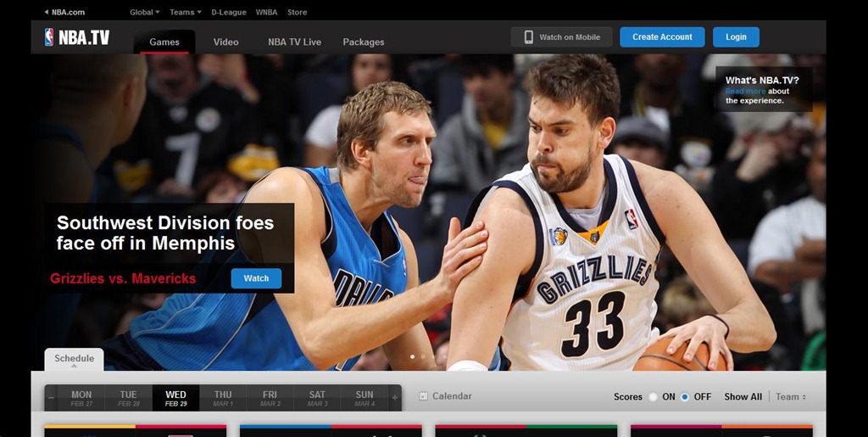This screenshot has height=437, width=868.
Task: Click the Grizzlies vs. Mavericks title text
Action: point(123,278)
